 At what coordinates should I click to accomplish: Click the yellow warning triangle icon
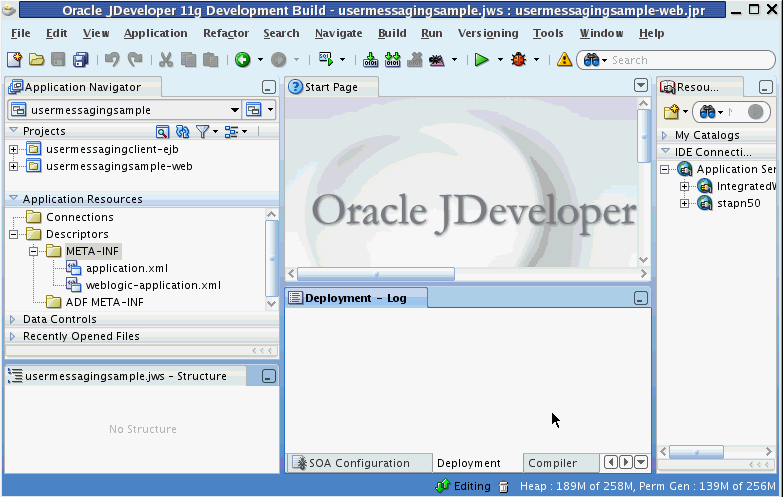pyautogui.click(x=564, y=60)
